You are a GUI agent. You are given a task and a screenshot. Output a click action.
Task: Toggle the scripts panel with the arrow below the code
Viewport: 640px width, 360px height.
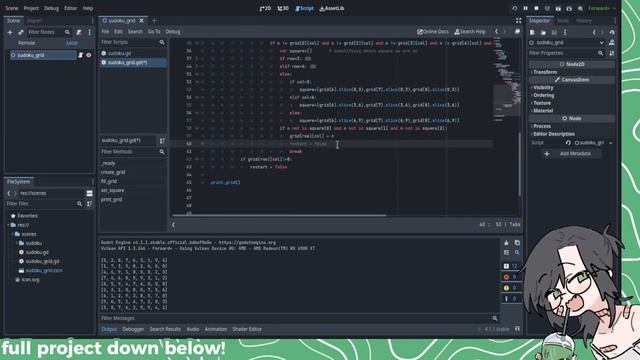pyautogui.click(x=173, y=225)
